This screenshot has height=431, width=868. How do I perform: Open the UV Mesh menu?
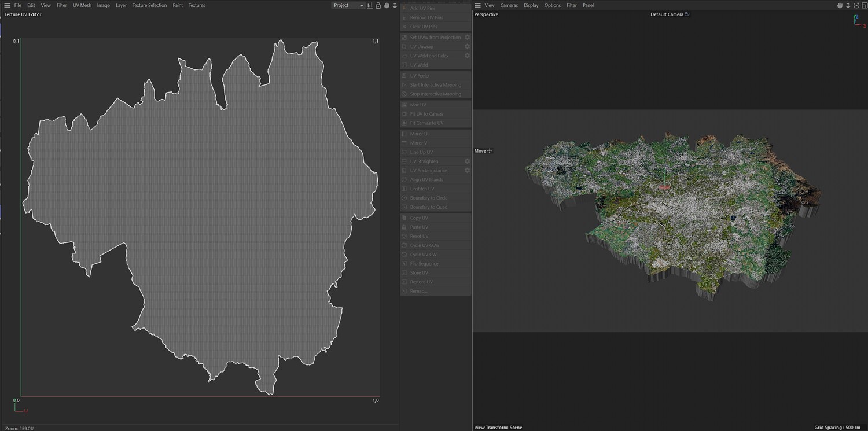pyautogui.click(x=82, y=5)
